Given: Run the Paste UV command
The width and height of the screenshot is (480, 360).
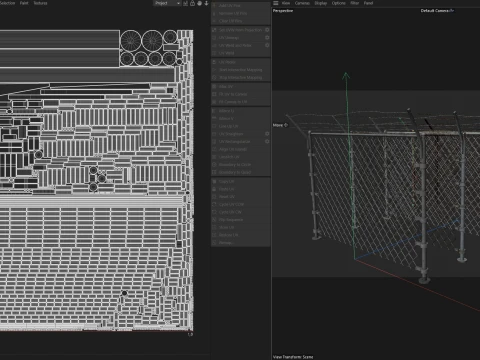Looking at the screenshot, I should pyautogui.click(x=240, y=189).
